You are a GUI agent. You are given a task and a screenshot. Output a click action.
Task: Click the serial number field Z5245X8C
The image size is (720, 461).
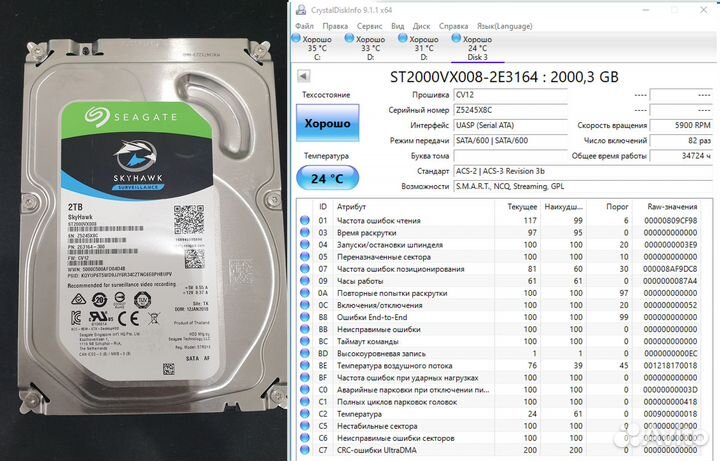pyautogui.click(x=510, y=110)
